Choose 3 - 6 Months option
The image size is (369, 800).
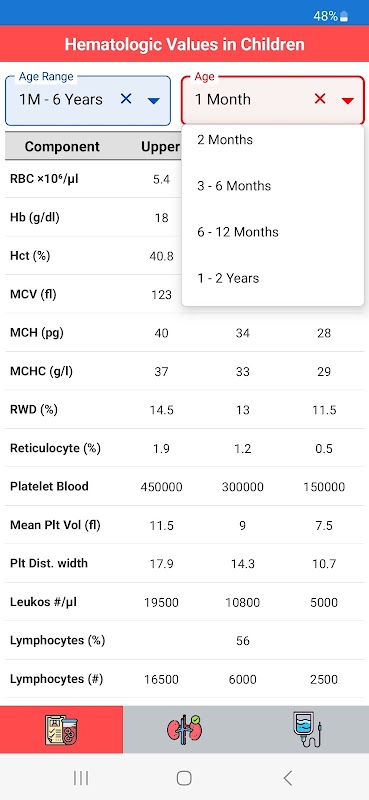[x=273, y=186]
